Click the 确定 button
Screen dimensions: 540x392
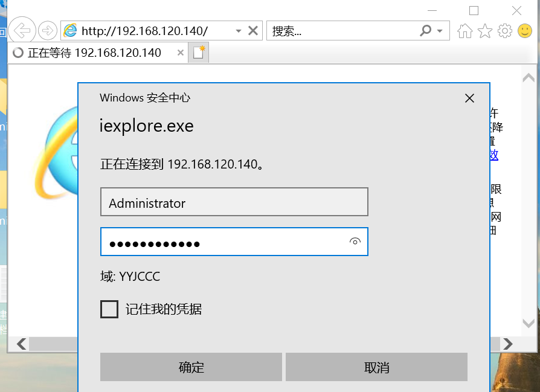coord(191,367)
